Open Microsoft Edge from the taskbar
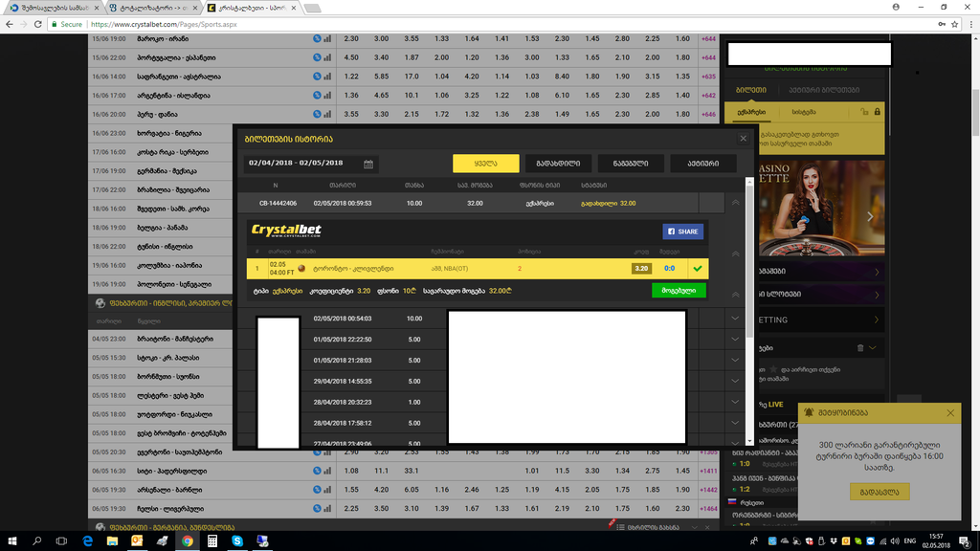The image size is (980, 551). [87, 541]
